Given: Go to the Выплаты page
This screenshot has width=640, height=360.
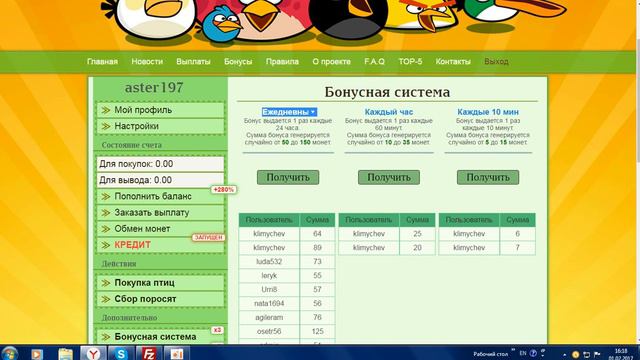Looking at the screenshot, I should point(193,62).
